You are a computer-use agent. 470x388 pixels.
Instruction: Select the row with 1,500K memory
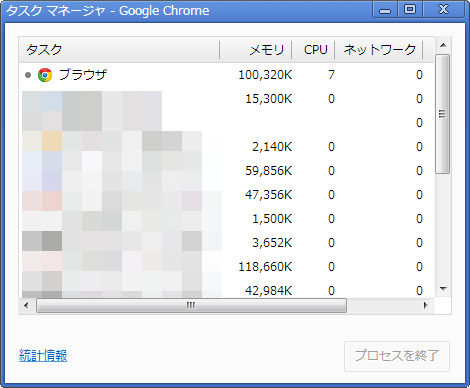226,219
